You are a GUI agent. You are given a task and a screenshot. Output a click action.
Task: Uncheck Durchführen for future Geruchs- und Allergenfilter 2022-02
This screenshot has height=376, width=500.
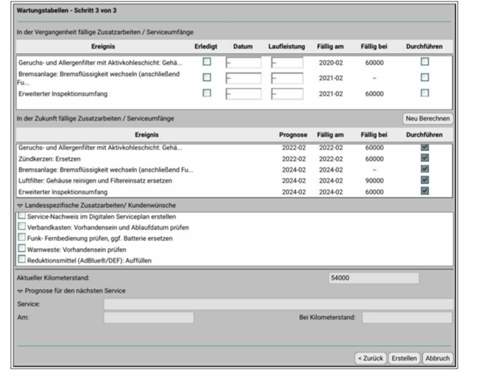click(x=425, y=147)
